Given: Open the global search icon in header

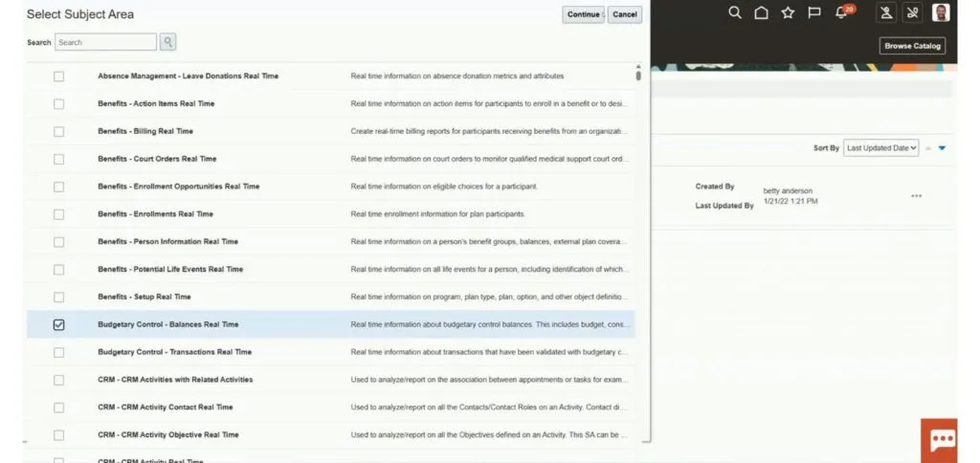Looking at the screenshot, I should [735, 12].
